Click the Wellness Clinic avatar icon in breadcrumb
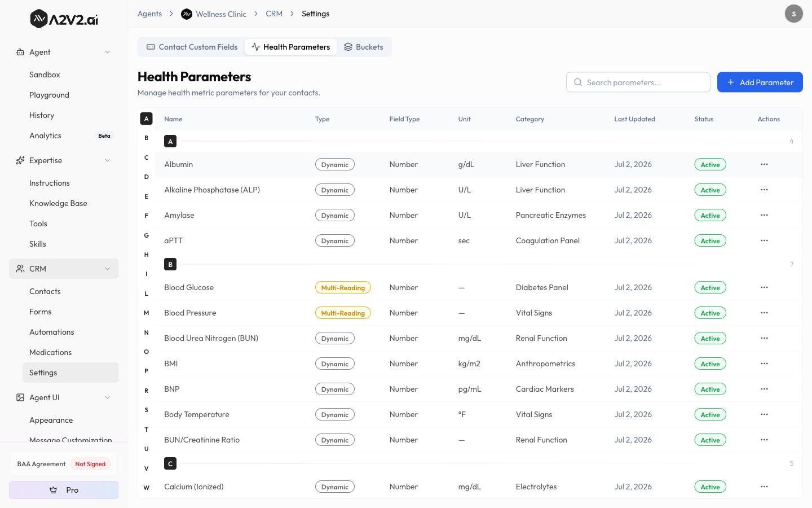Image resolution: width=812 pixels, height=508 pixels. pos(187,14)
